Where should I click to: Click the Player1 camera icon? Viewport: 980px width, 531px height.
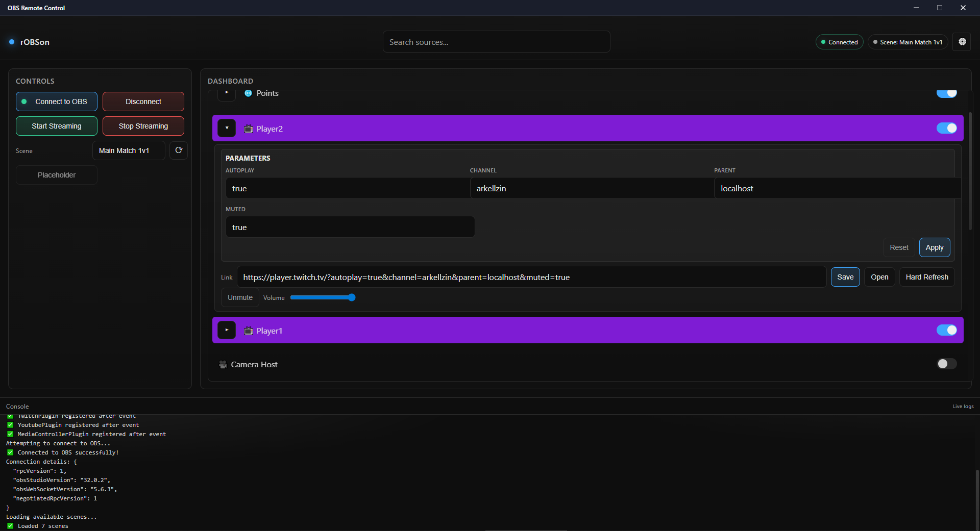point(248,331)
